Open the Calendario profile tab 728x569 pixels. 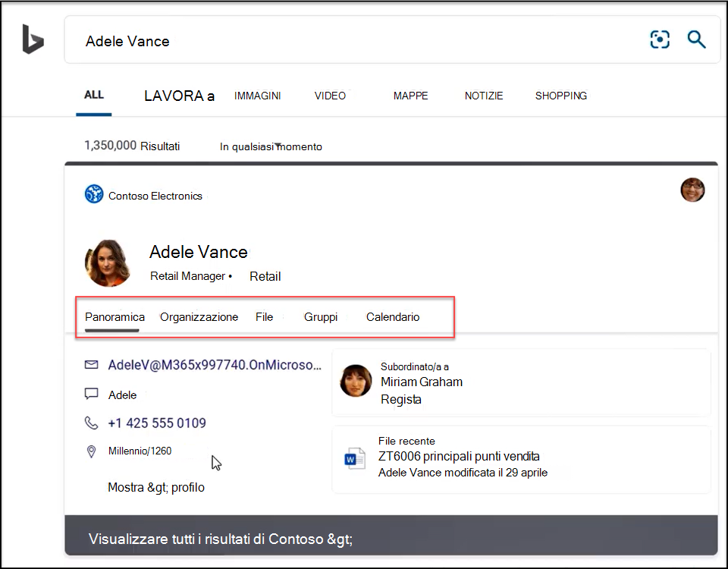393,317
